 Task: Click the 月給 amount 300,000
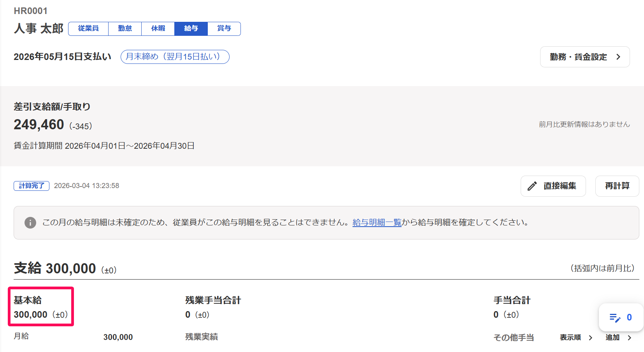pos(118,337)
